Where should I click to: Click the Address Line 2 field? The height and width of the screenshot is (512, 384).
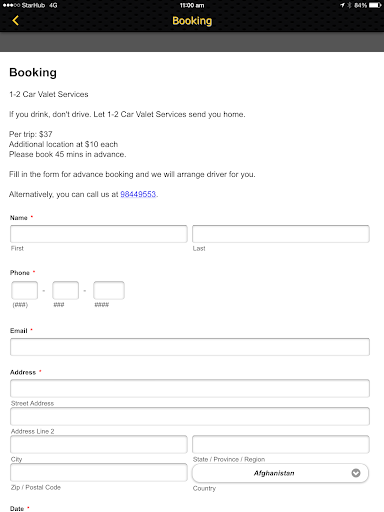coord(190,416)
